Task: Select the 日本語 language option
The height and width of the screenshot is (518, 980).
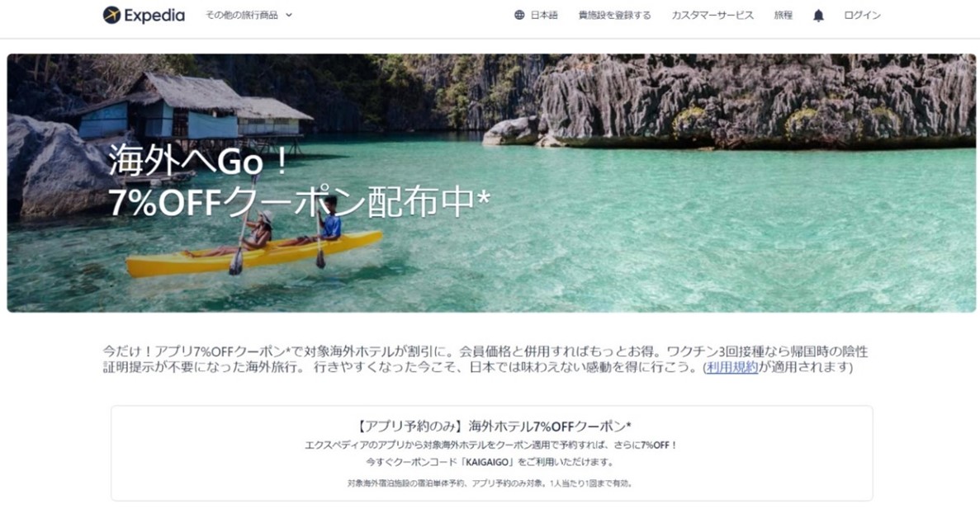Action: tap(544, 15)
